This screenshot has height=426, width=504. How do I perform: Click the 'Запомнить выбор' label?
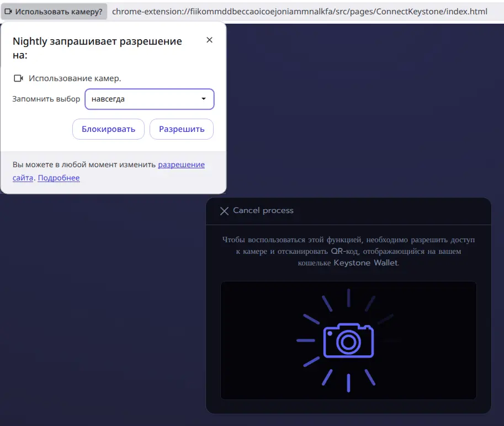coord(46,99)
